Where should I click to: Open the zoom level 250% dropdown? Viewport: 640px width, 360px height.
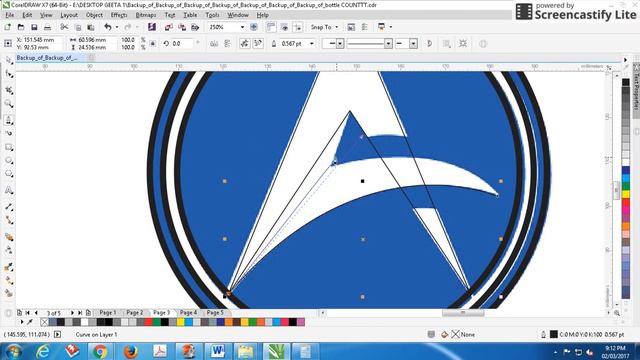242,27
